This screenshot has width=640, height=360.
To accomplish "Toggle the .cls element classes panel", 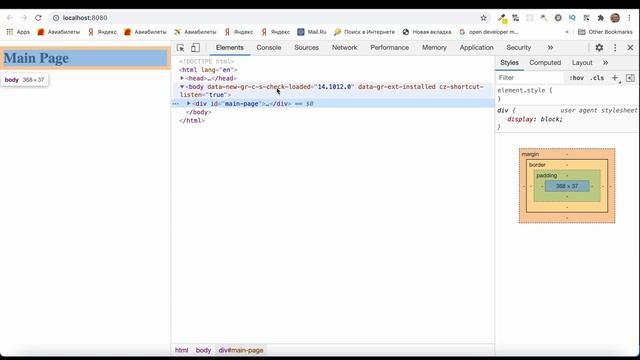I will point(597,78).
